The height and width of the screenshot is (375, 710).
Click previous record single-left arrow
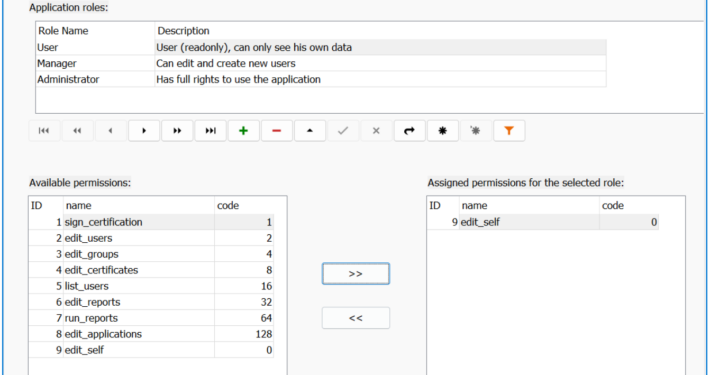pyautogui.click(x=110, y=131)
